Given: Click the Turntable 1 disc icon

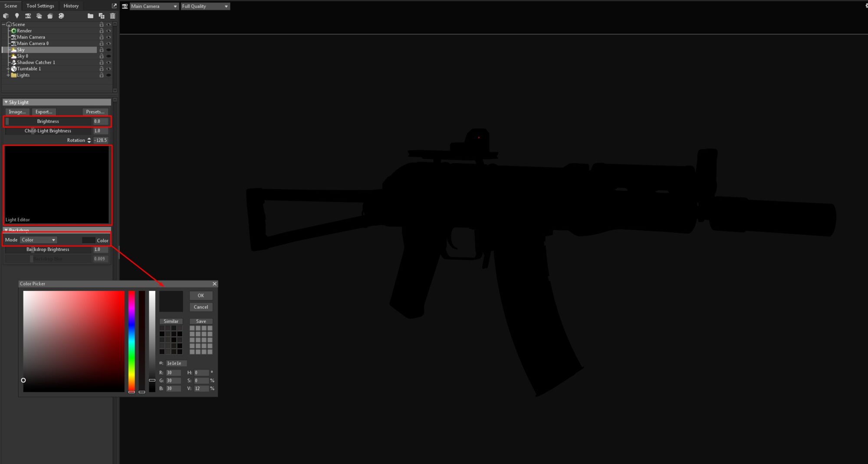Looking at the screenshot, I should [x=13, y=69].
